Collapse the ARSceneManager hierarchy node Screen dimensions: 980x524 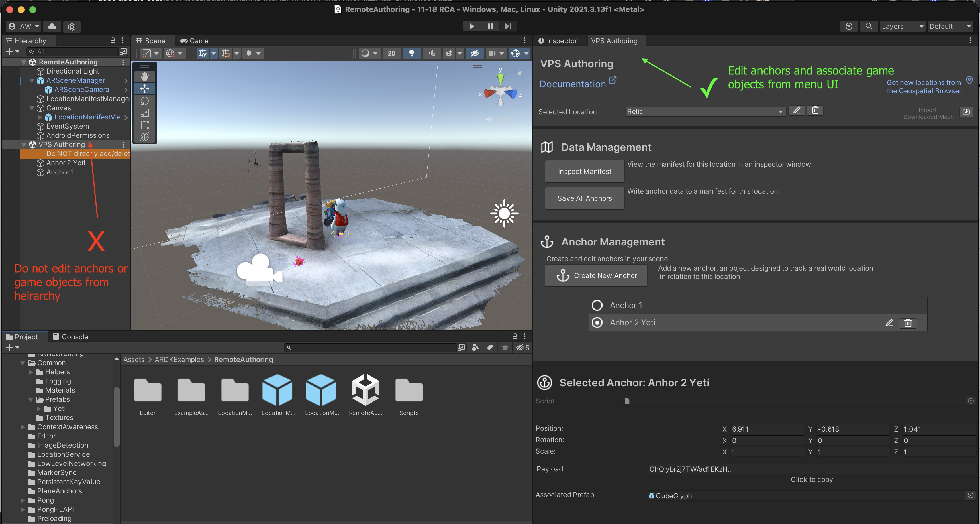point(32,81)
